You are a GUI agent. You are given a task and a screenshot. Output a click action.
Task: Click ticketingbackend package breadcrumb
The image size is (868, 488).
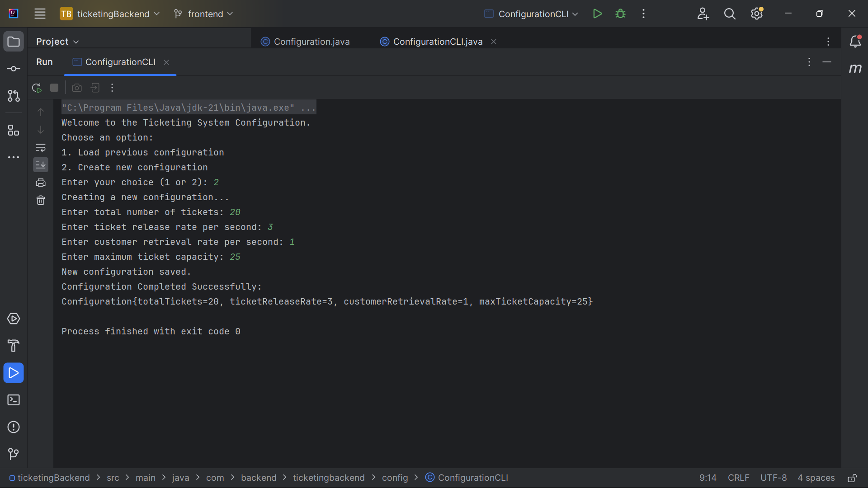329,478
